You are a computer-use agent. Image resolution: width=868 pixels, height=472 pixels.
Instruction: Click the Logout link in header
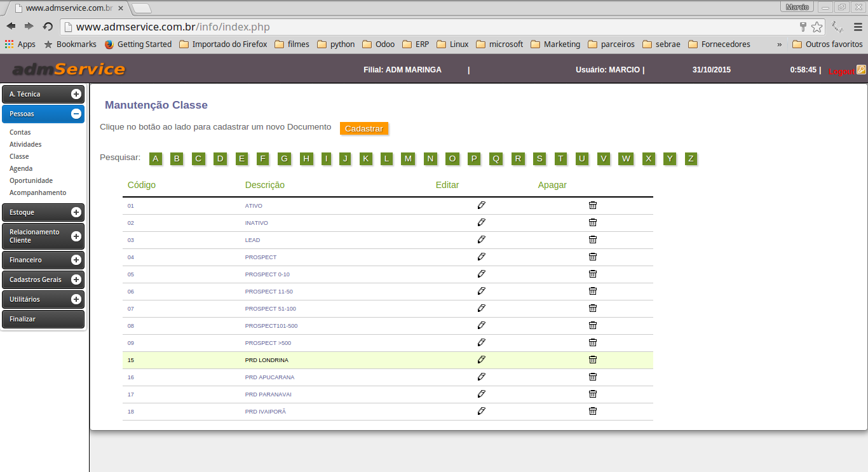click(x=841, y=71)
